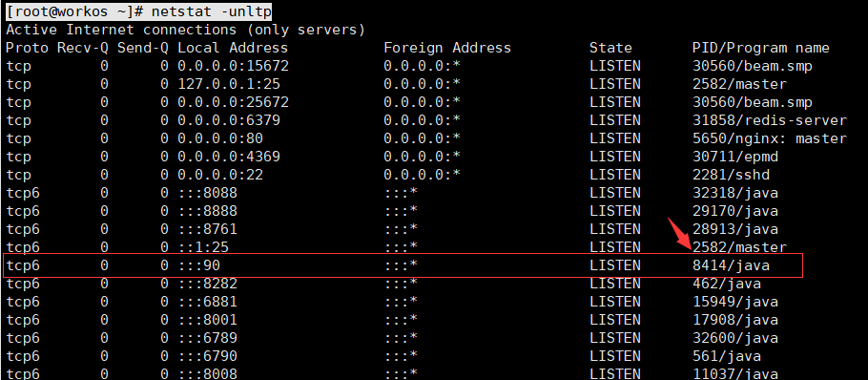Screen dimensions: 868x380
Task: Click local address ":::6789"
Action: click(208, 338)
